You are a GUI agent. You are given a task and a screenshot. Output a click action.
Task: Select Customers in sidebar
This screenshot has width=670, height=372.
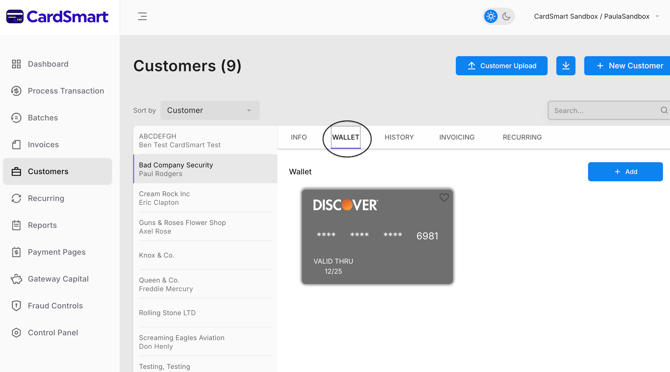[57, 171]
